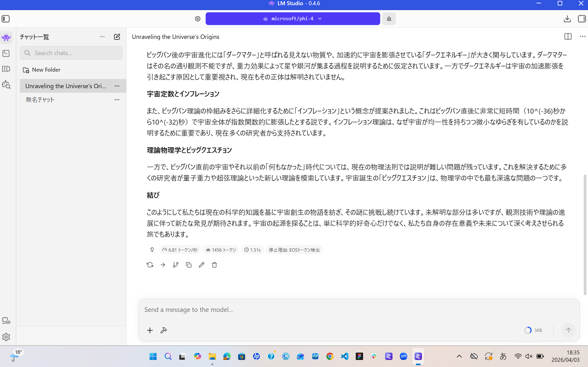This screenshot has height=367, width=588.
Task: Open the New Folder item
Action: point(46,70)
